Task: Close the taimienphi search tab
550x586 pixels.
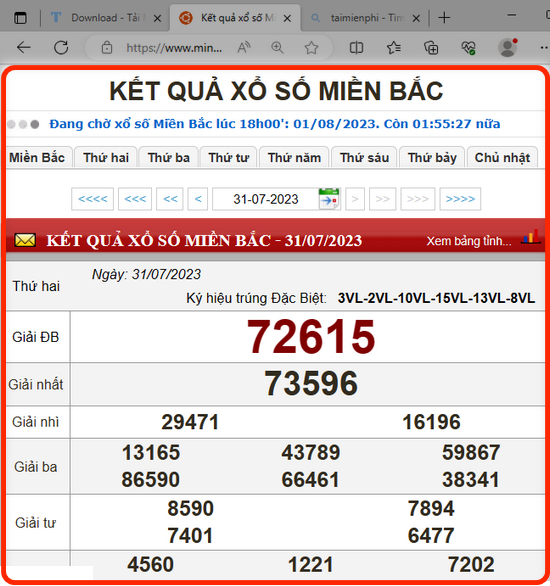Action: point(416,18)
